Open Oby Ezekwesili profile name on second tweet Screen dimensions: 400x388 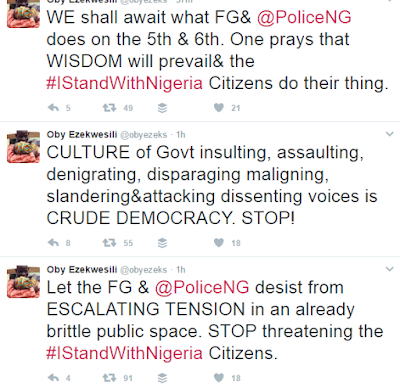click(x=82, y=134)
